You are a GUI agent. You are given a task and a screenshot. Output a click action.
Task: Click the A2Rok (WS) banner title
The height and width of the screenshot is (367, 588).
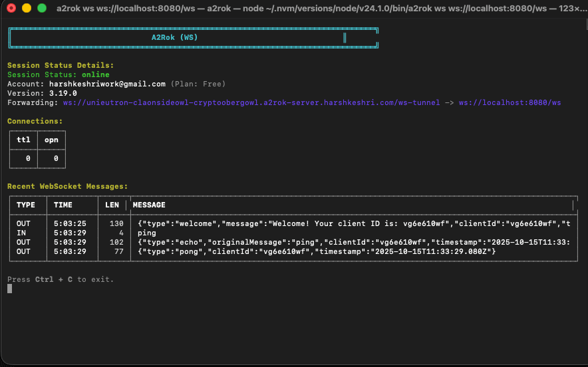pos(174,38)
